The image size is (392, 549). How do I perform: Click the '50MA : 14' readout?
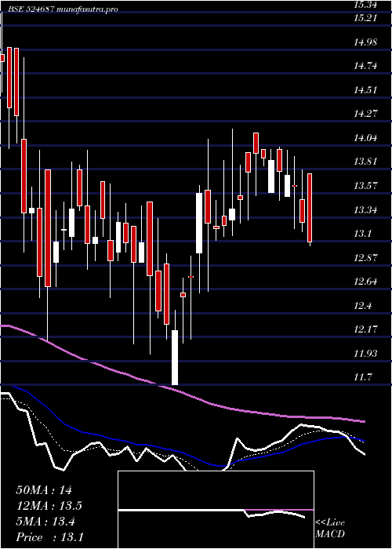[44, 490]
